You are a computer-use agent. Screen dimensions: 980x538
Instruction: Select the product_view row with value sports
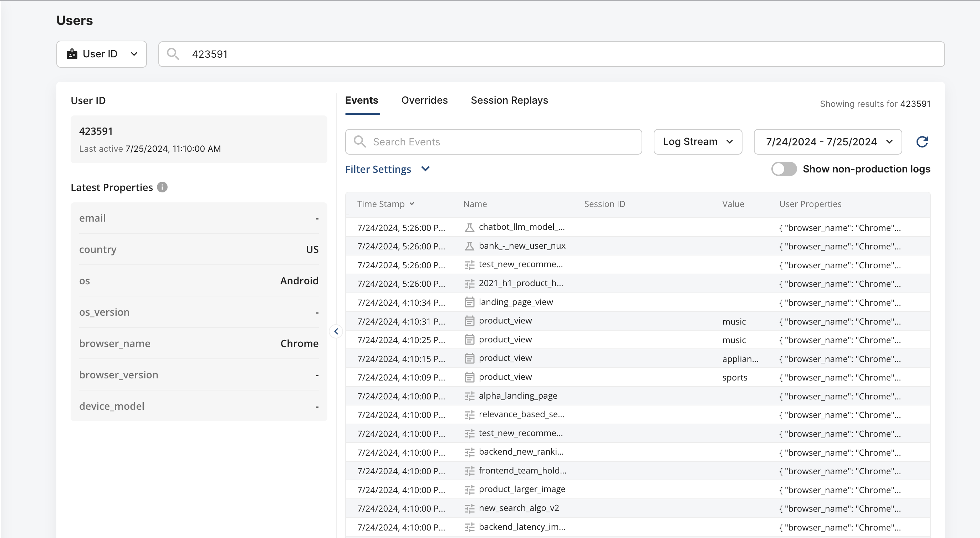pos(505,377)
